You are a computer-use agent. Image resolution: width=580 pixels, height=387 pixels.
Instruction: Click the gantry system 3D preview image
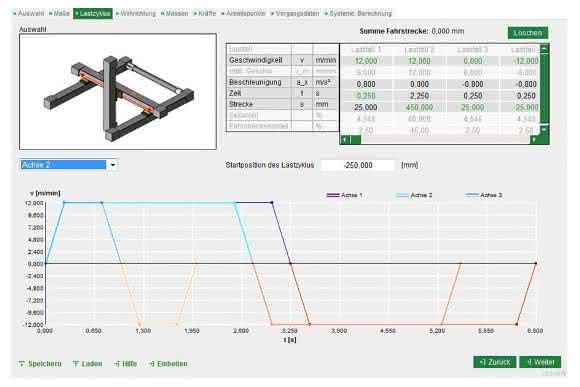click(x=118, y=92)
